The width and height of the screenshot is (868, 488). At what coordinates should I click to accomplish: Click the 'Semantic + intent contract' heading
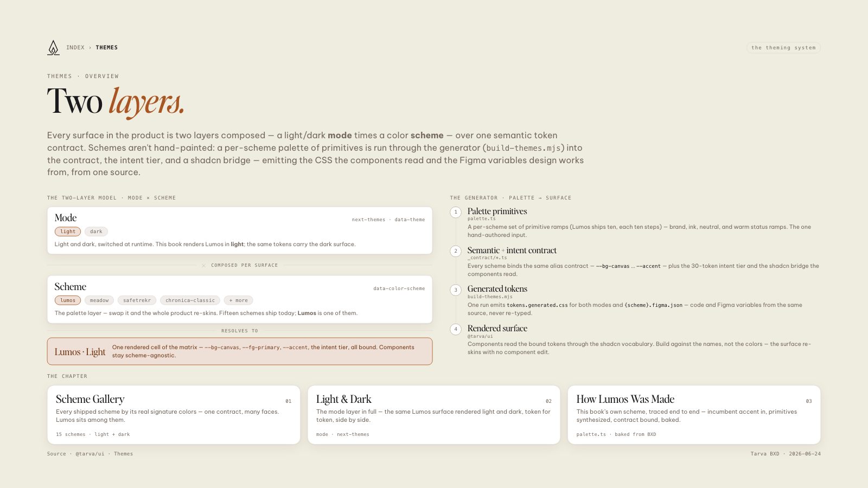[512, 251]
